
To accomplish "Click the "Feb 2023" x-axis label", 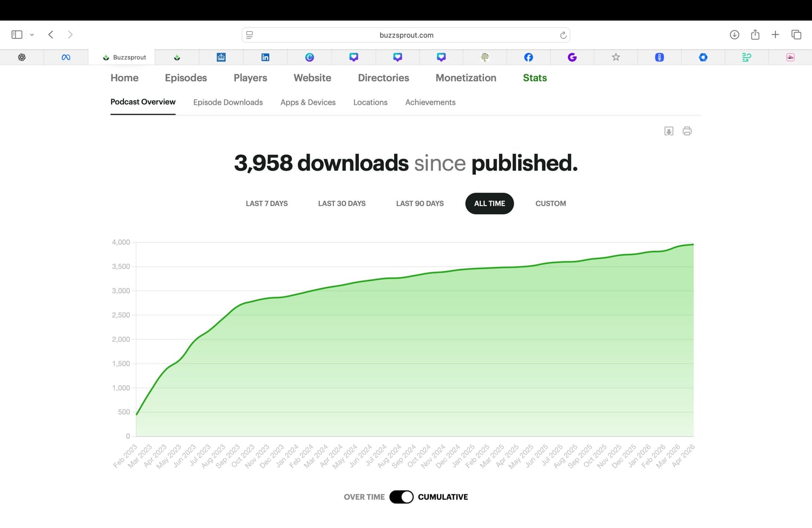I will pos(126,456).
